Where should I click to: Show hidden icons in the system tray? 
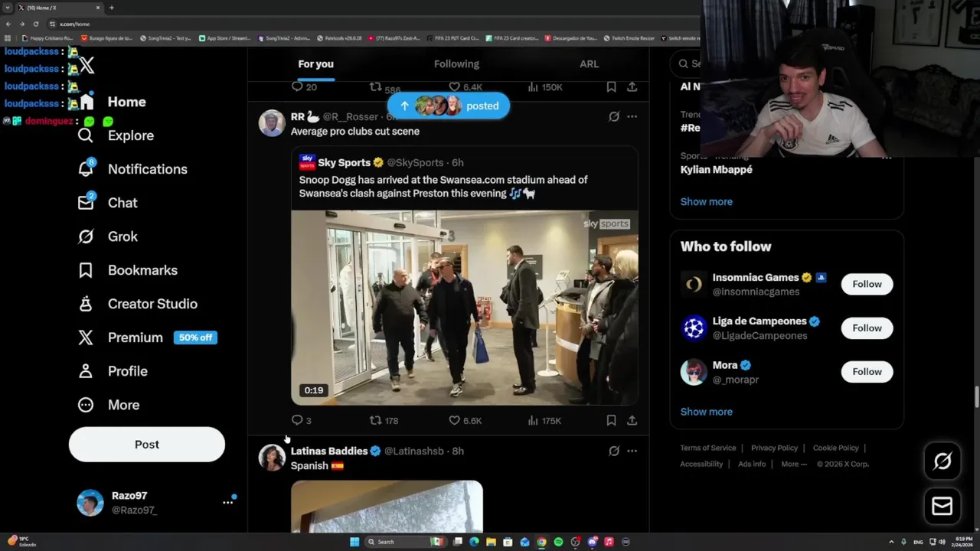coord(891,542)
